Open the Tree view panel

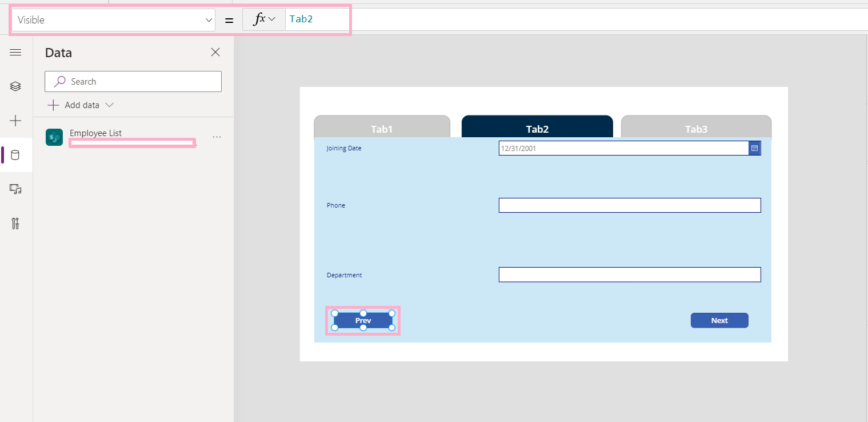(15, 86)
